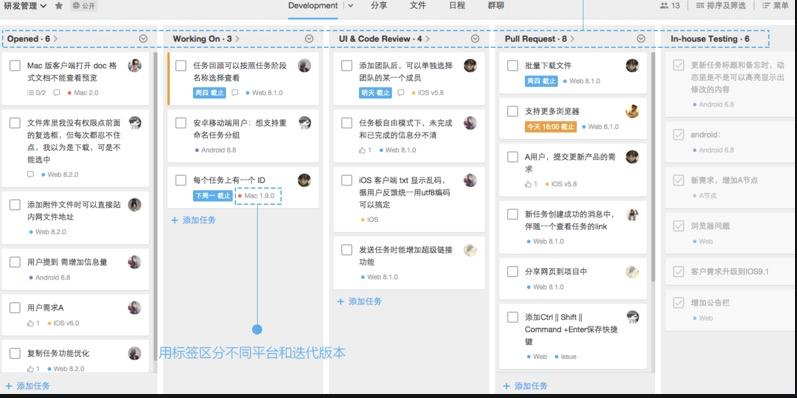Check the Mac 版客户端打开 doc task

pos(15,66)
